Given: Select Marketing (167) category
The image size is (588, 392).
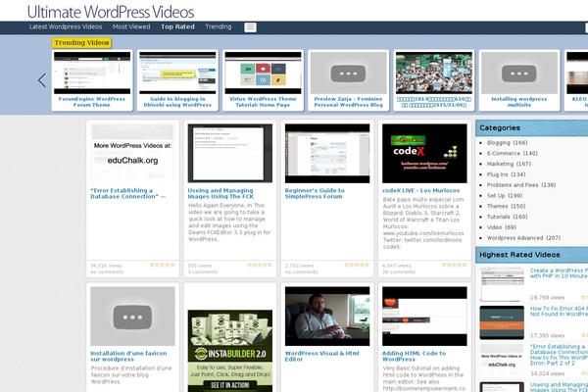Looking at the screenshot, I should 509,164.
